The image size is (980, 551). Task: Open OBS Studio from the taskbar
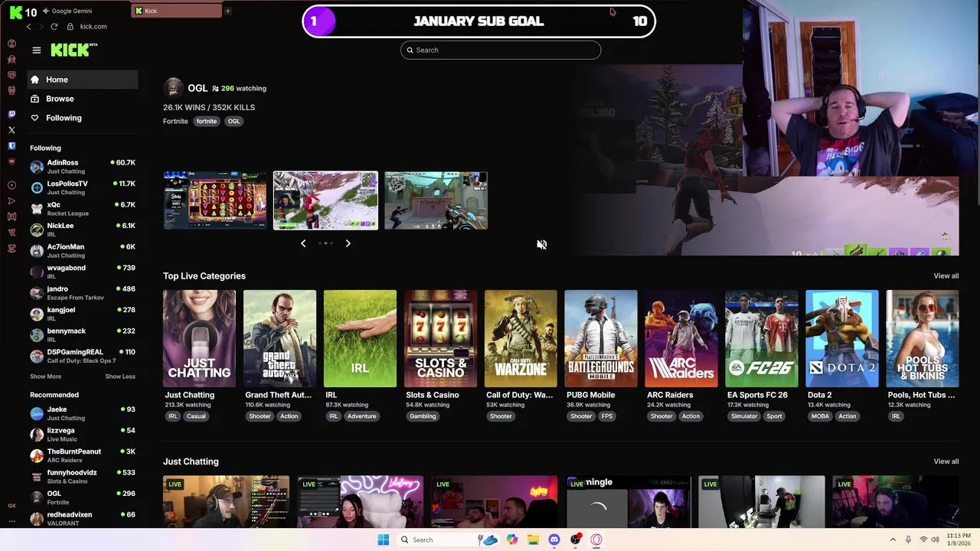pos(576,540)
